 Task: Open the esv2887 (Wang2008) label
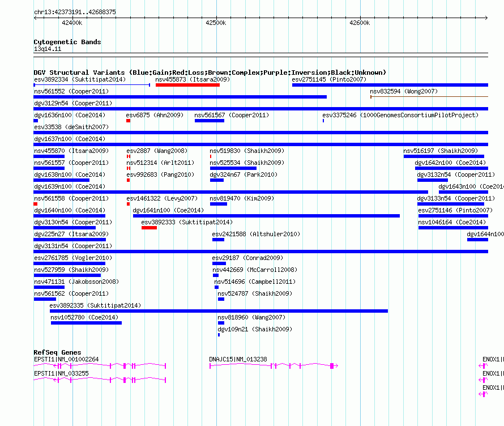(x=157, y=151)
